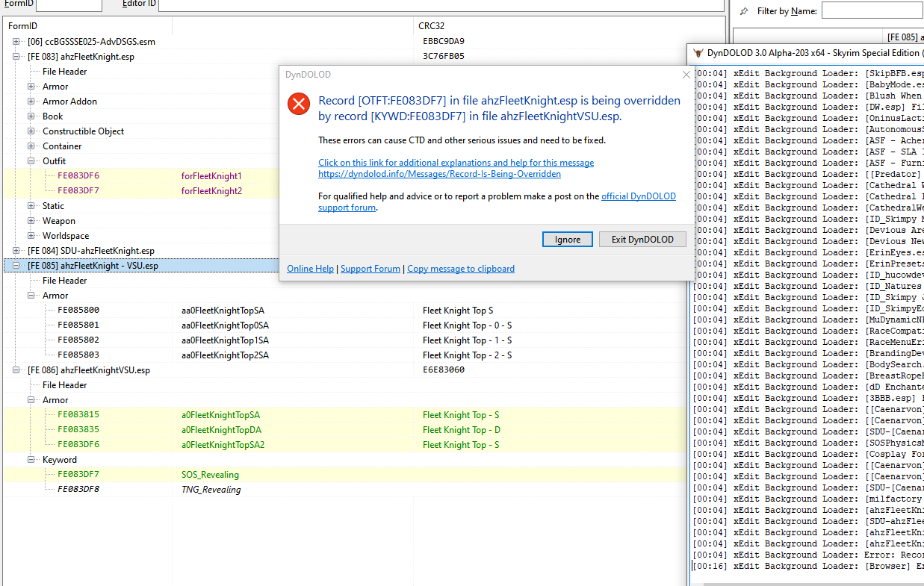
Task: Select armor record FE085802
Action: [x=78, y=340]
